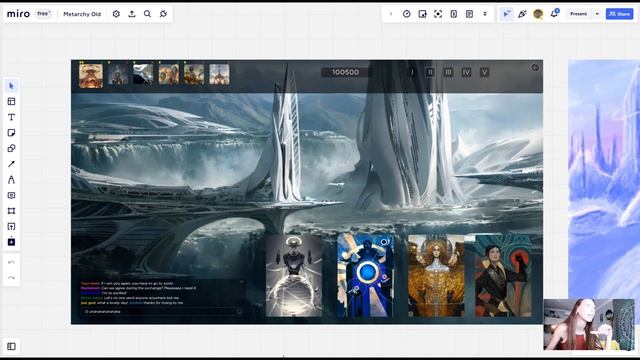Redo the last undone action
This screenshot has width=640, height=360.
point(11,278)
